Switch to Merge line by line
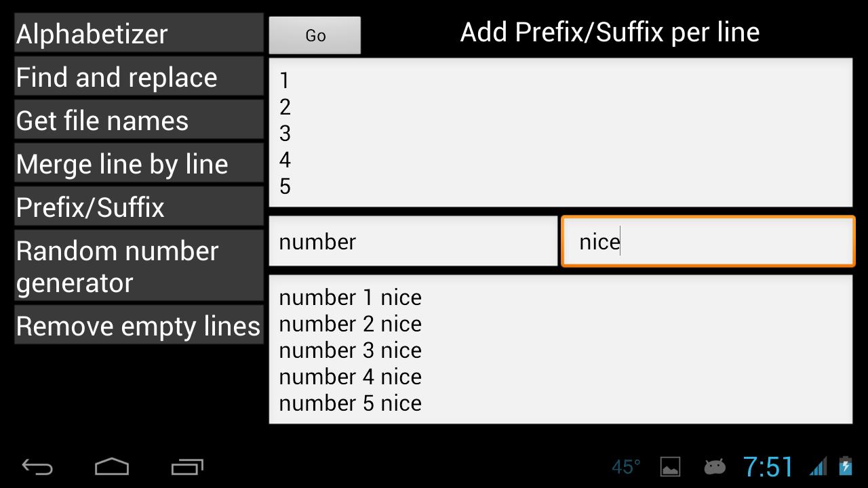The width and height of the screenshot is (868, 488). [138, 163]
